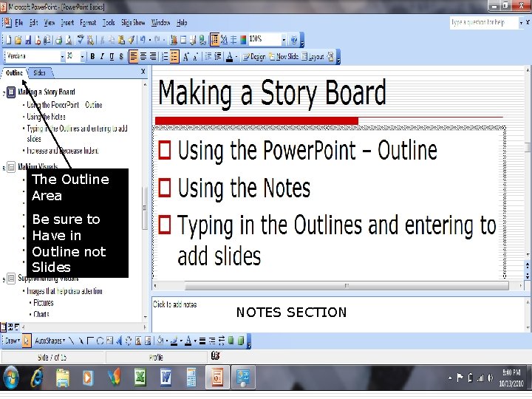
Task: Click the Shadow Style icon
Action: point(231,341)
